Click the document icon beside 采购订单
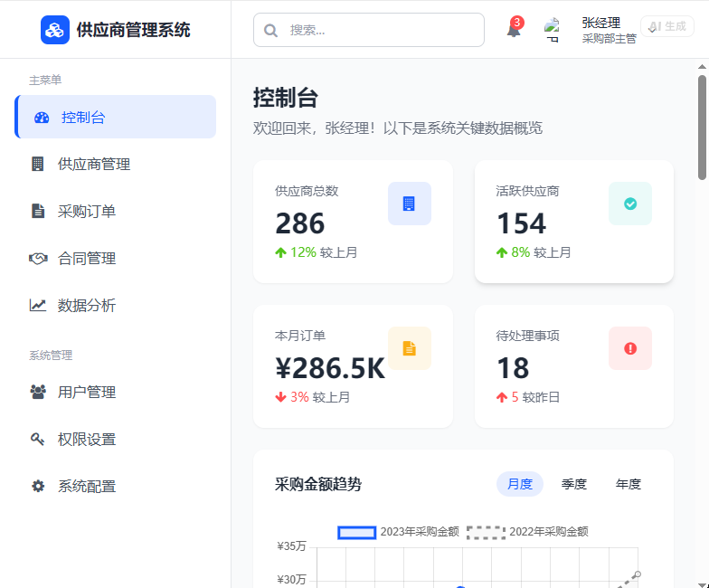The height and width of the screenshot is (588, 709). coord(38,211)
